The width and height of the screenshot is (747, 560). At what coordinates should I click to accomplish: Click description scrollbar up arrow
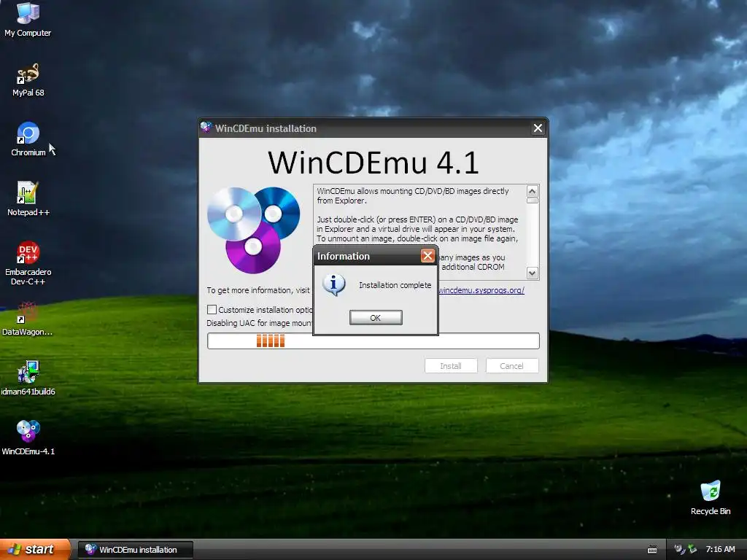[x=532, y=192]
